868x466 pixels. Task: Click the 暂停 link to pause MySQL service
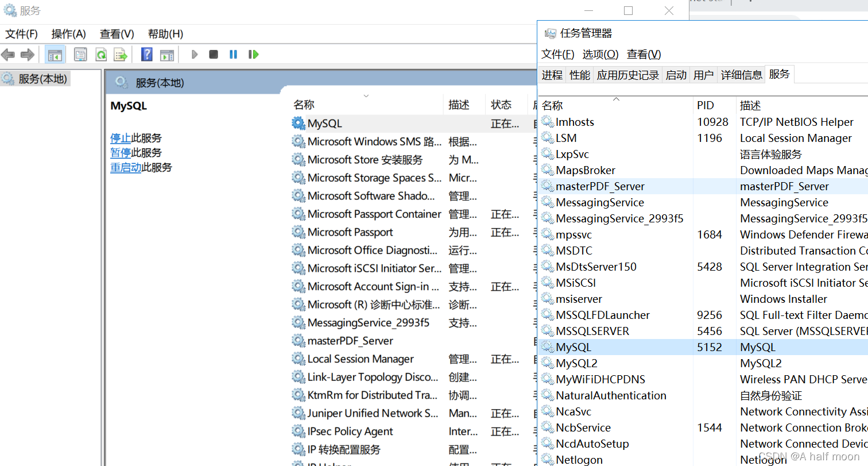pos(121,153)
